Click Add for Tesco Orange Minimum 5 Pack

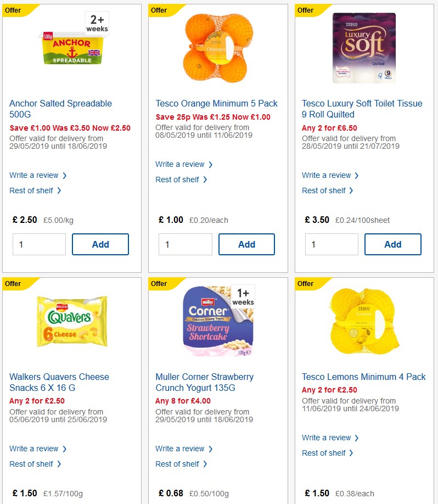[x=246, y=244]
